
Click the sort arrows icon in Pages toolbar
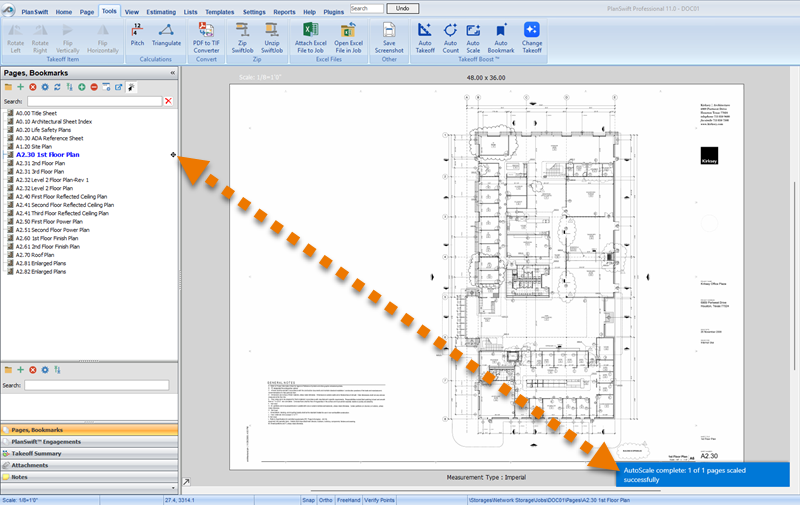point(69,87)
